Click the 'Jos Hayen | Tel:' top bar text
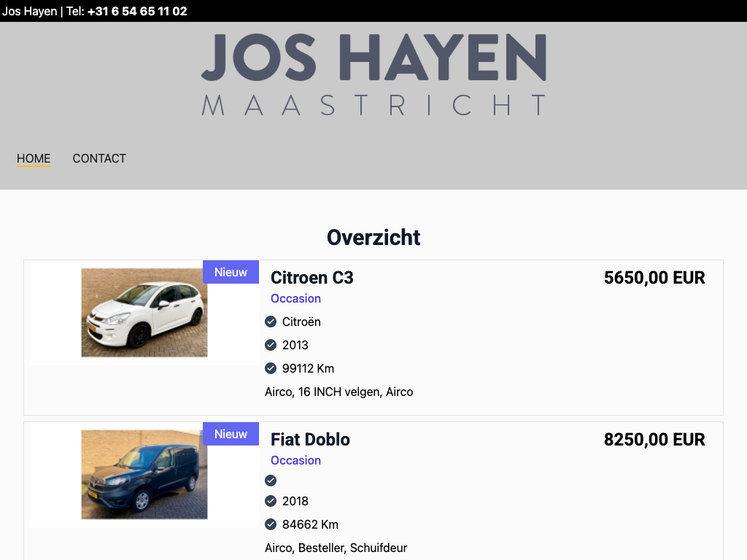Screen dimensions: 747x560 (x=43, y=11)
